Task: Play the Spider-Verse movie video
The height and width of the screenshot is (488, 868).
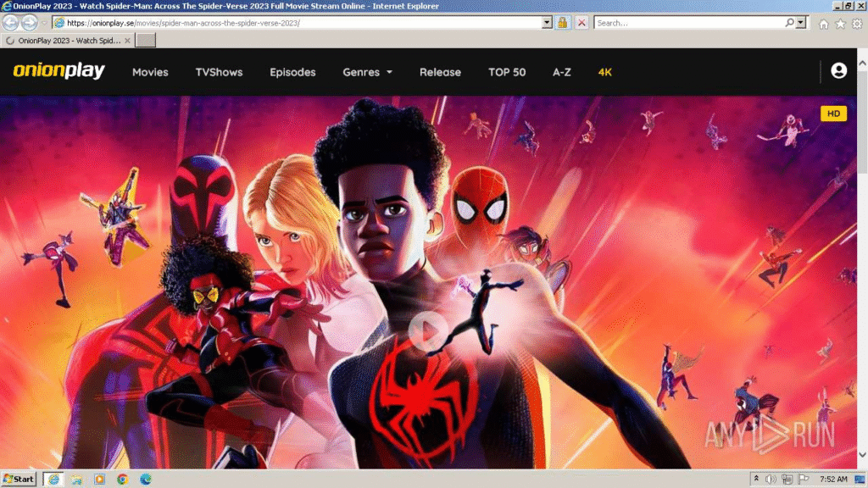Action: pyautogui.click(x=427, y=331)
